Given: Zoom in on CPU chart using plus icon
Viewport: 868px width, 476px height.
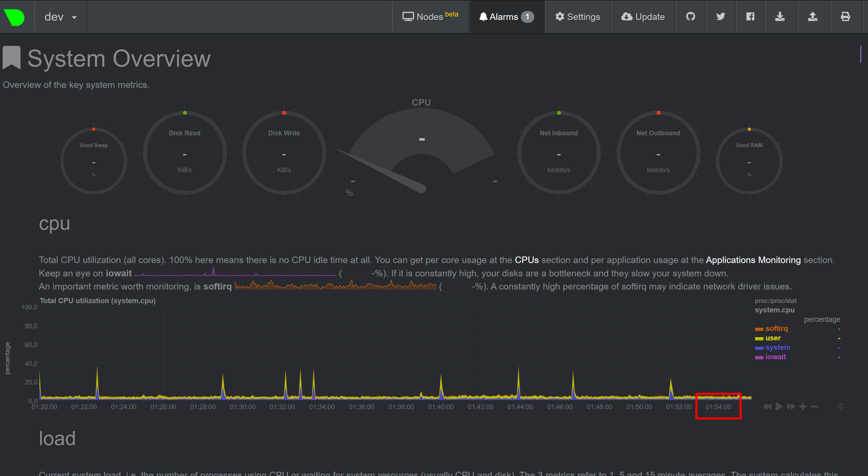Looking at the screenshot, I should pyautogui.click(x=803, y=407).
